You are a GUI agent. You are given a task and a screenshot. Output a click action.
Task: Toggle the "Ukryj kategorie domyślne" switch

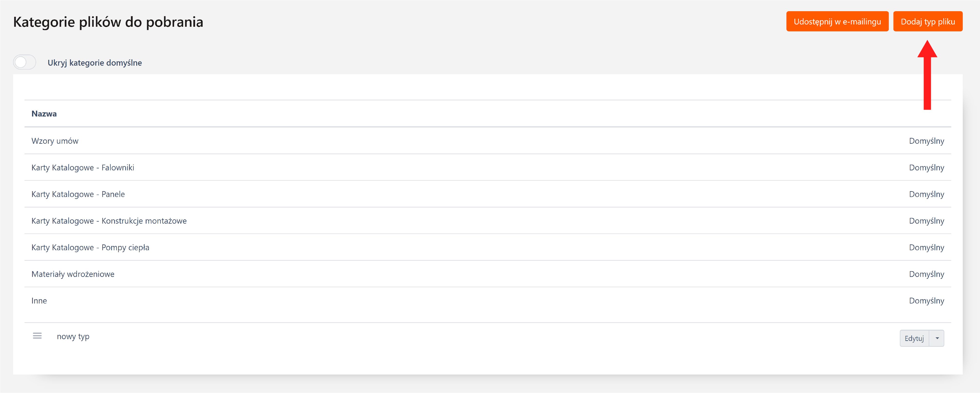pos(25,63)
